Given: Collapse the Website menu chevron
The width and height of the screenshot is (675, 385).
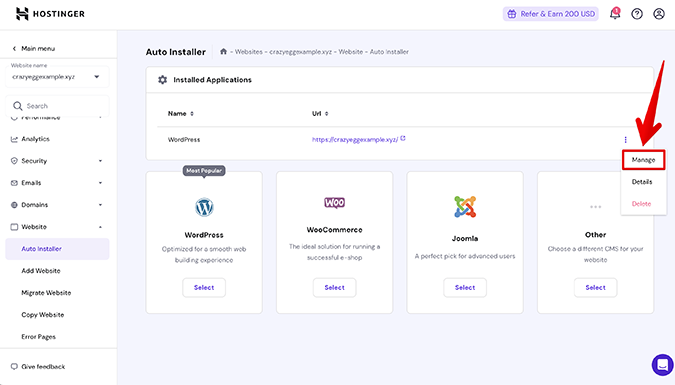Looking at the screenshot, I should (x=100, y=227).
